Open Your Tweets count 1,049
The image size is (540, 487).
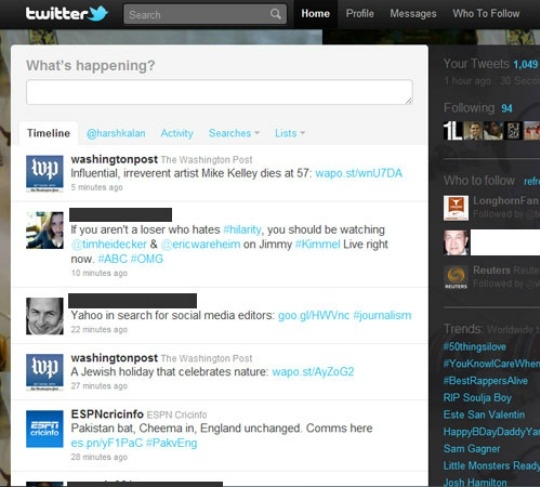coord(526,64)
